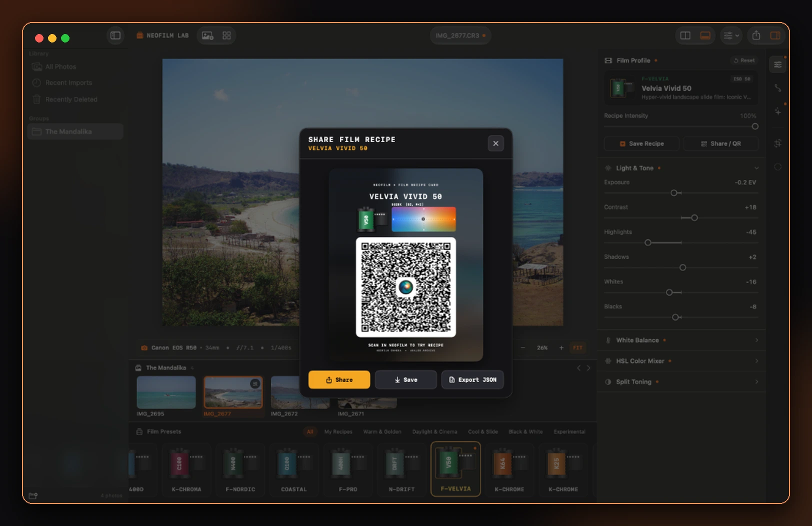This screenshot has height=526, width=812.
Task: Click the color gradient map on recipe card
Action: click(423, 219)
